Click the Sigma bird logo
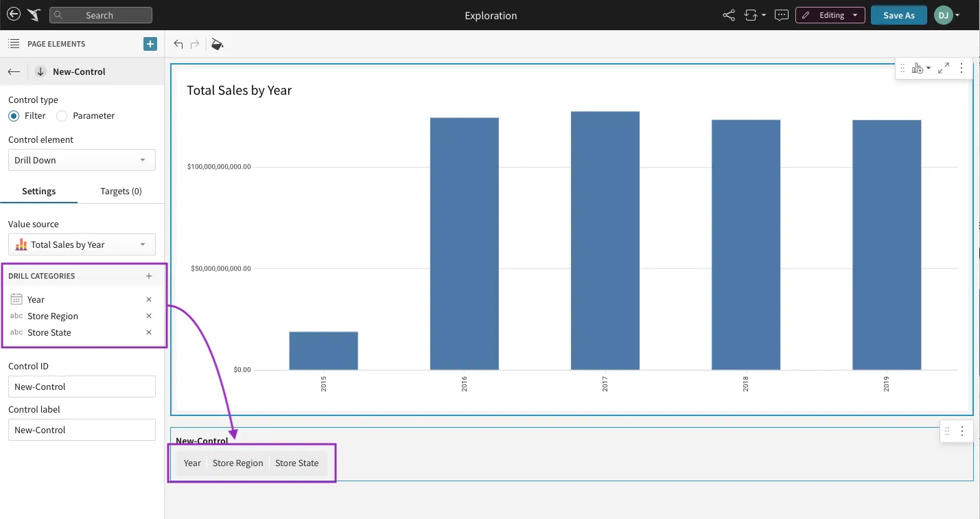 coord(35,15)
